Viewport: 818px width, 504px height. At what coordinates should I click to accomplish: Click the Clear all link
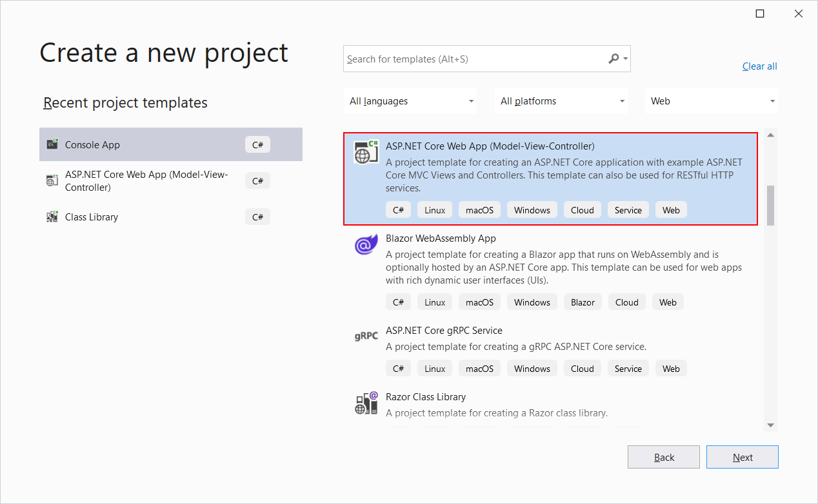tap(759, 66)
